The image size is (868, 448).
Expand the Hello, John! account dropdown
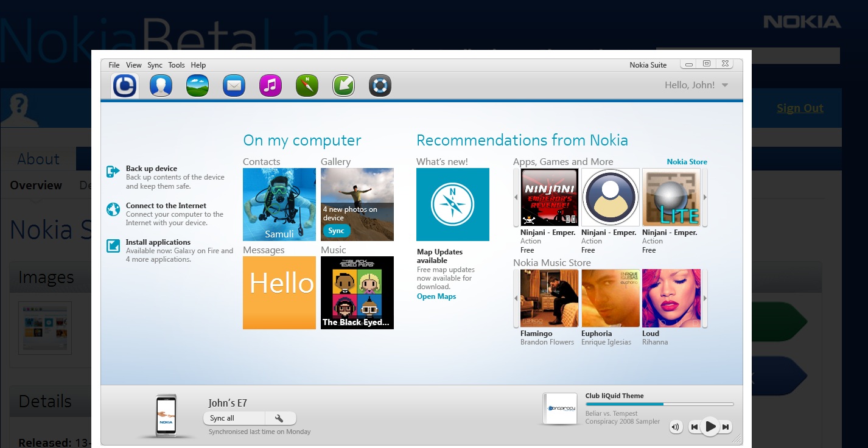point(724,85)
